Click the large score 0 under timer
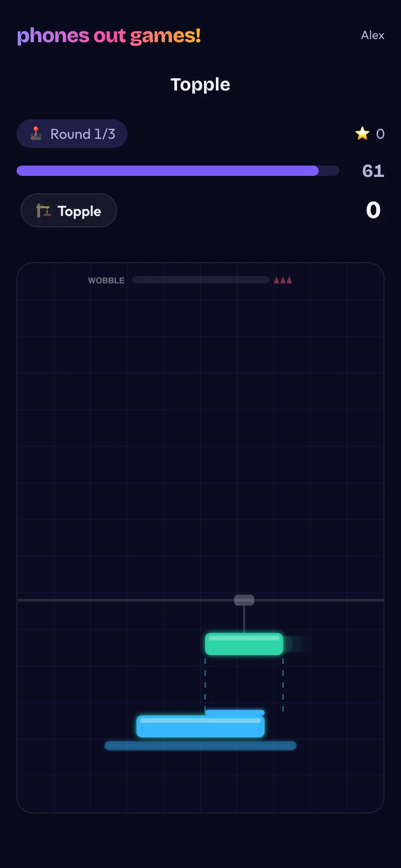The image size is (401, 868). tap(373, 210)
